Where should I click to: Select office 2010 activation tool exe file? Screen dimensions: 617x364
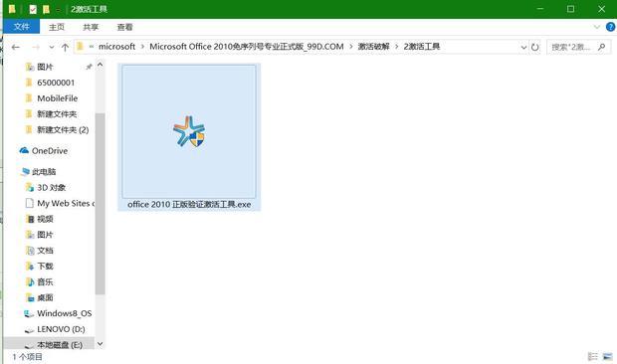[x=189, y=137]
